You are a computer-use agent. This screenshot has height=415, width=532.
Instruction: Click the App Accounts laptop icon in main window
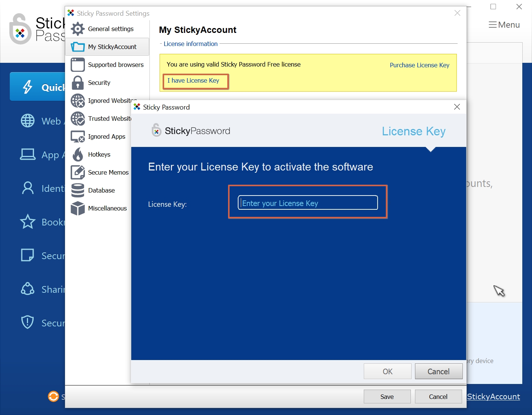pyautogui.click(x=28, y=154)
